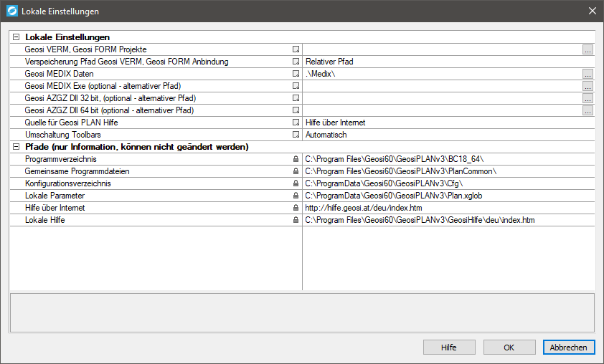This screenshot has width=604, height=364.
Task: Select the Lokale Hilfe label
Action: point(44,220)
